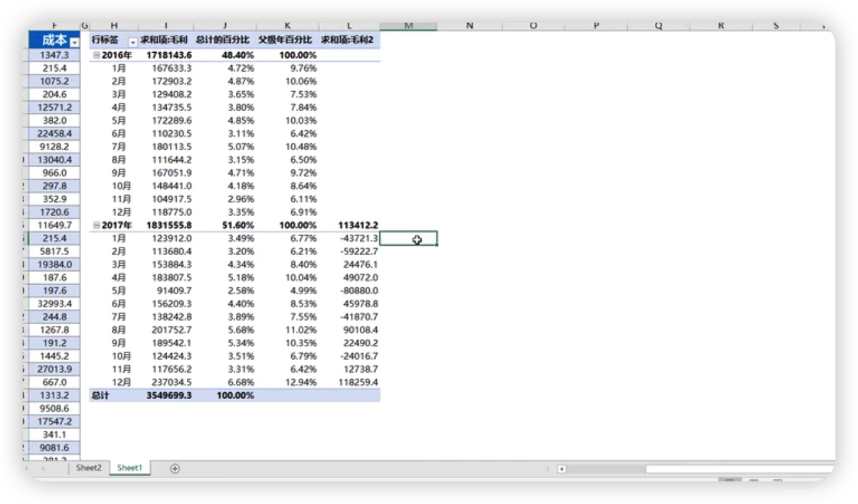Select the 113412.2 difference cell
The image size is (858, 504).
pyautogui.click(x=349, y=225)
